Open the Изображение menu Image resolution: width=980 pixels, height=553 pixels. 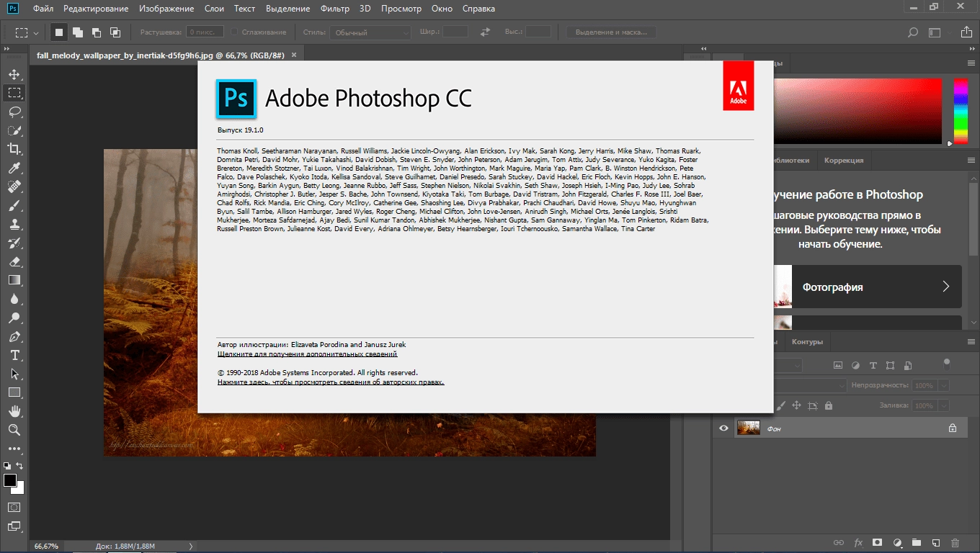(x=168, y=9)
